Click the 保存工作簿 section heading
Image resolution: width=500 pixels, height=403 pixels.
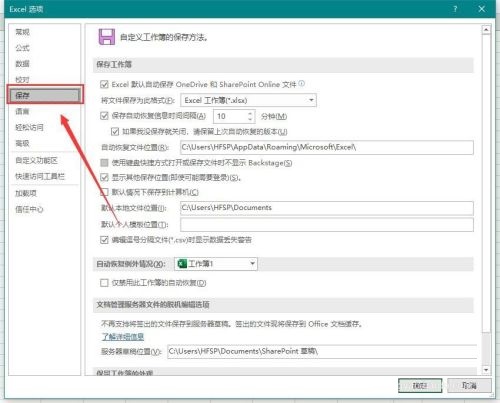[x=114, y=65]
